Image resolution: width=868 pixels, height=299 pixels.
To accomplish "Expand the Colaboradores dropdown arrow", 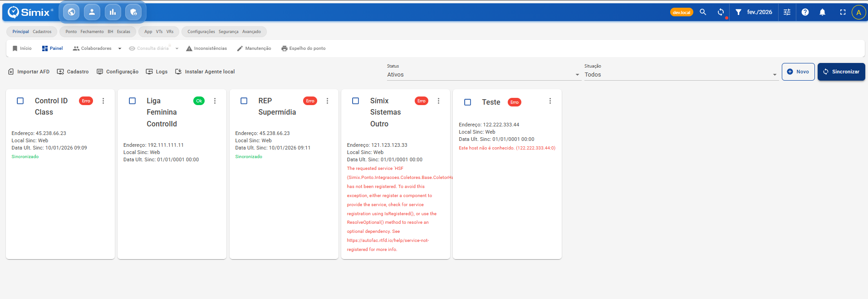I will (120, 48).
